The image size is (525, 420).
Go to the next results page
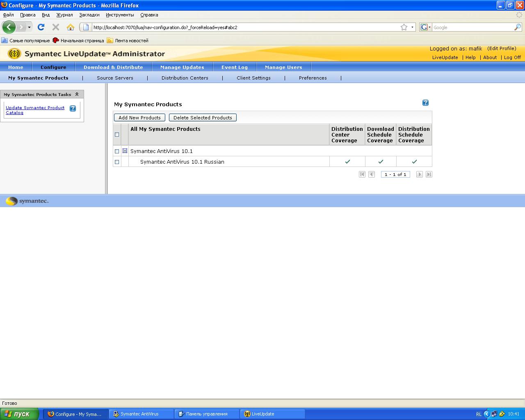tap(419, 174)
